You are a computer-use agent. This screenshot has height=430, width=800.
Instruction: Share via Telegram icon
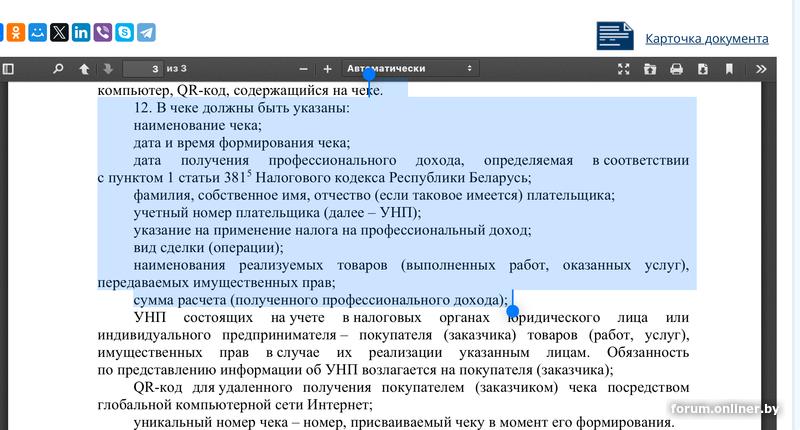click(146, 33)
